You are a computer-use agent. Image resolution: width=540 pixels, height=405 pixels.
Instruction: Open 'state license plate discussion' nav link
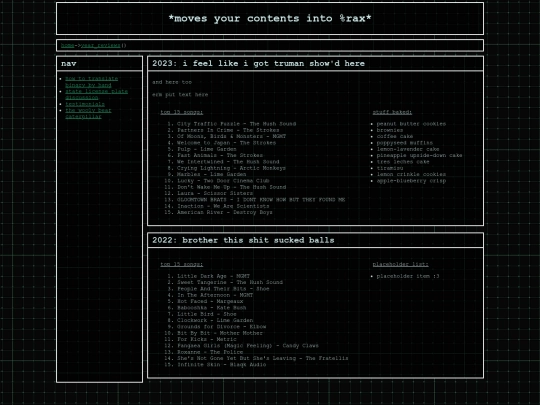(96, 94)
